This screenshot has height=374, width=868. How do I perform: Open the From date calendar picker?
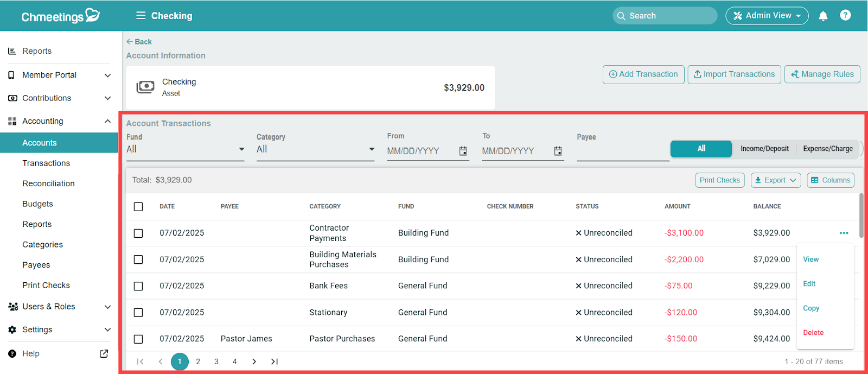(x=463, y=151)
